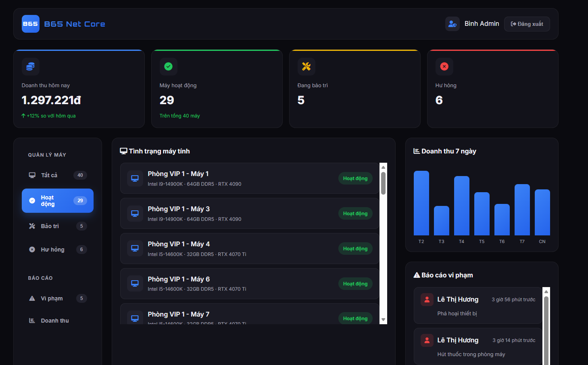
Task: Click the B65 Net Core logo icon
Action: click(30, 24)
